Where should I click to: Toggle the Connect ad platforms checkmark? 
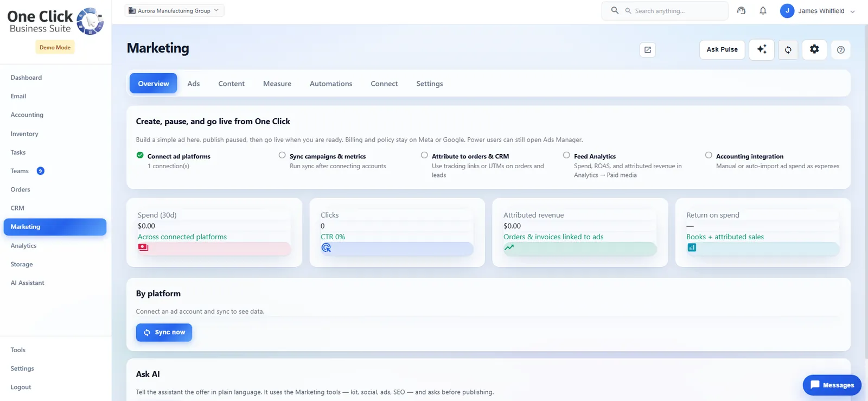click(x=140, y=155)
